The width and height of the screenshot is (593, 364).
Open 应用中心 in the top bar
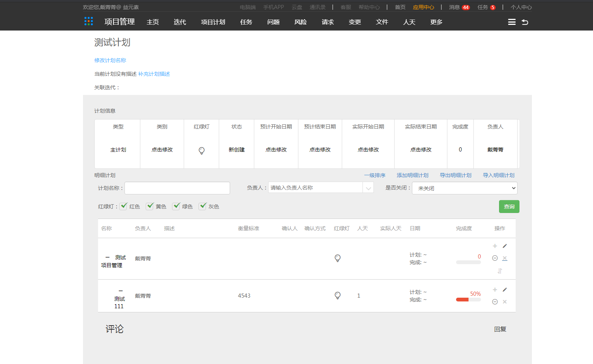tap(424, 7)
